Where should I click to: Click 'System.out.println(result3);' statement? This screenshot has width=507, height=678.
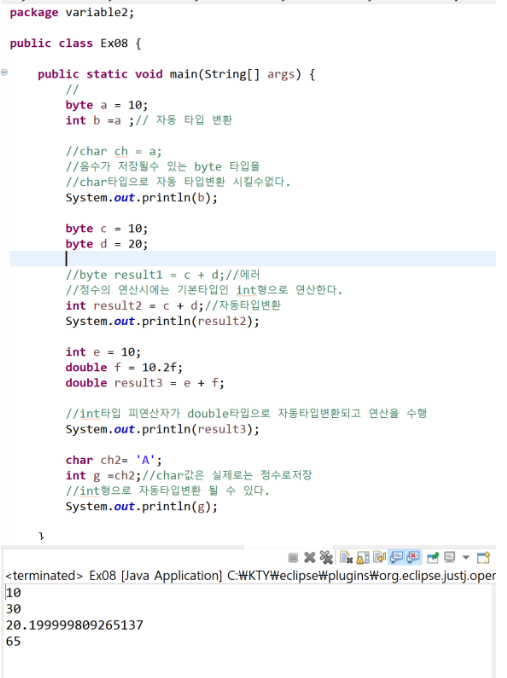(162, 429)
